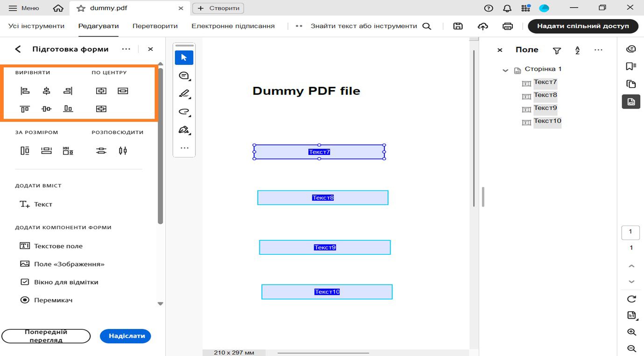This screenshot has height=356, width=644.
Task: Choose the highlighter pen tool
Action: pos(184,94)
